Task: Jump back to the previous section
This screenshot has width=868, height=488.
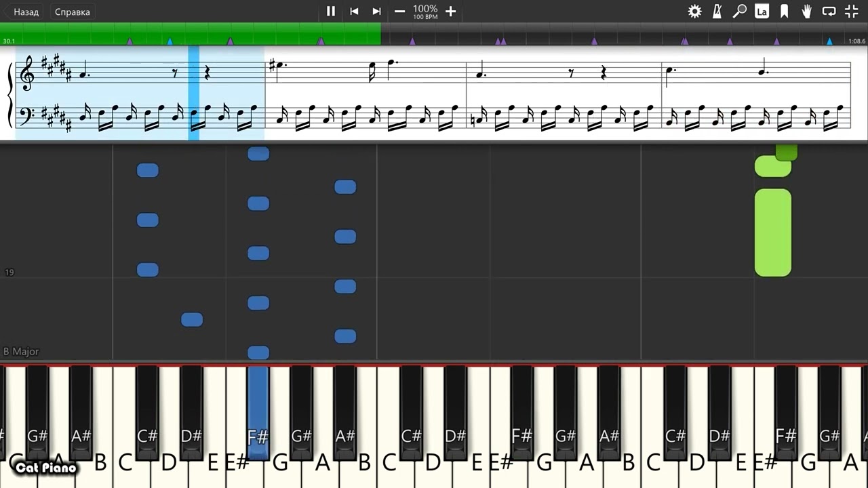Action: pyautogui.click(x=354, y=12)
